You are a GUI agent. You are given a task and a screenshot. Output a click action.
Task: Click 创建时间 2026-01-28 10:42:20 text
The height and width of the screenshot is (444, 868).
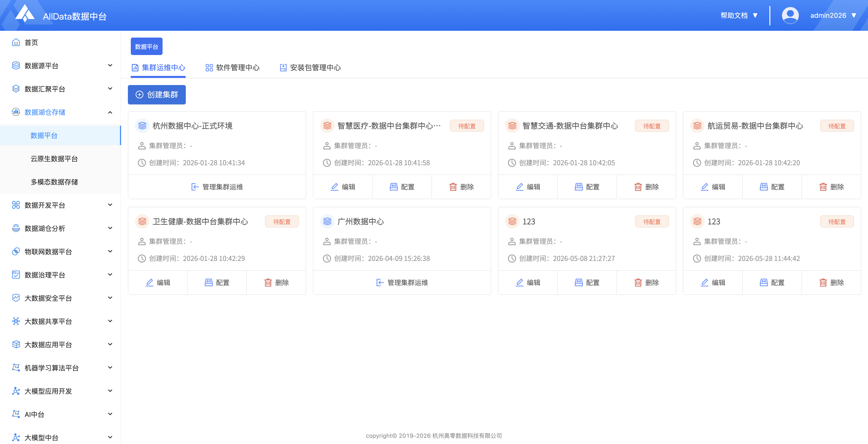752,163
